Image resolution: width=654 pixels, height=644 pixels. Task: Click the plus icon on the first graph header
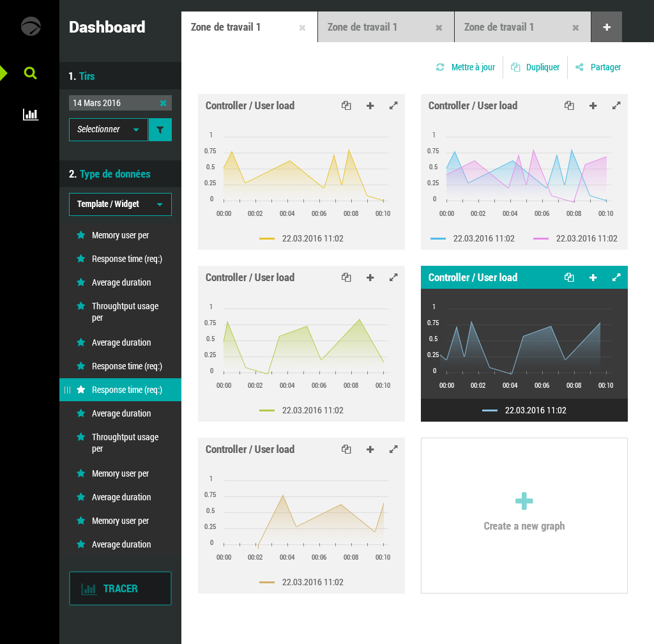[x=370, y=105]
